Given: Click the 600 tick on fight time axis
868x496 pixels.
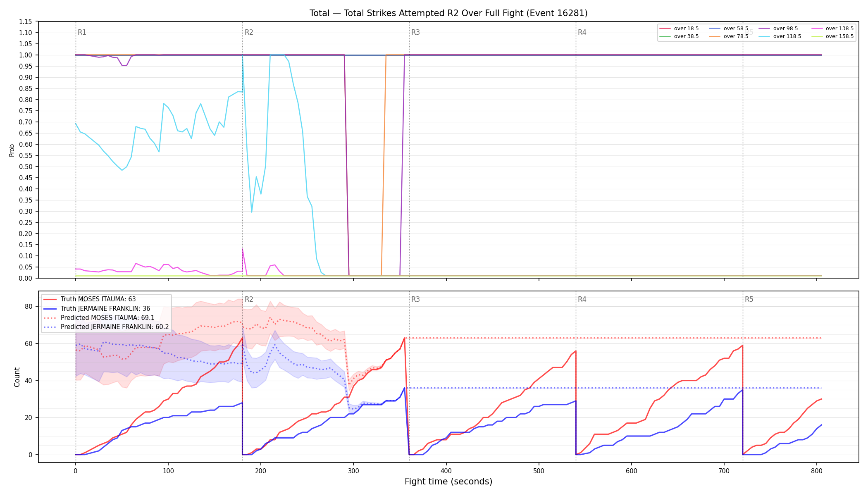Looking at the screenshot, I should click(x=631, y=471).
